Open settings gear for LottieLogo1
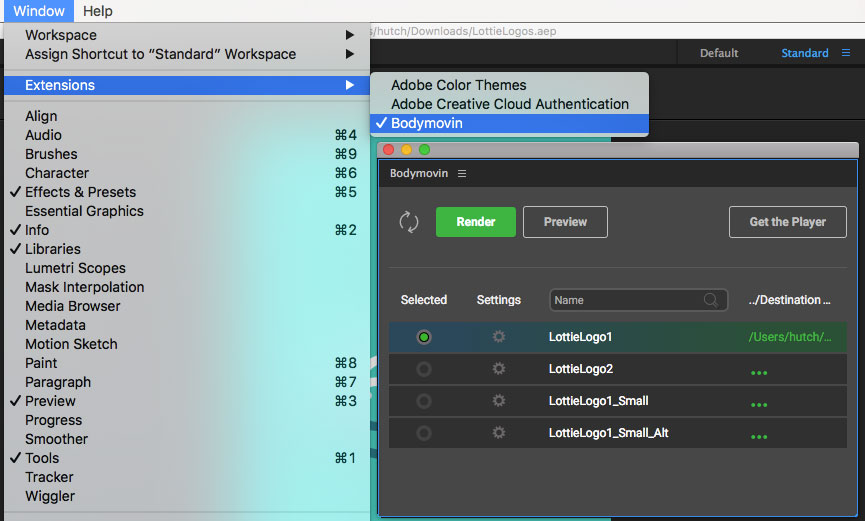 499,337
